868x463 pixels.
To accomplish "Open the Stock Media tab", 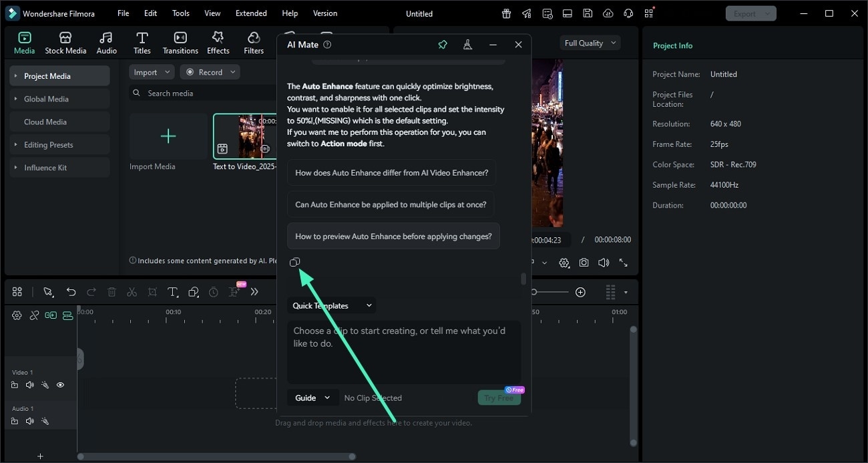I will point(65,43).
